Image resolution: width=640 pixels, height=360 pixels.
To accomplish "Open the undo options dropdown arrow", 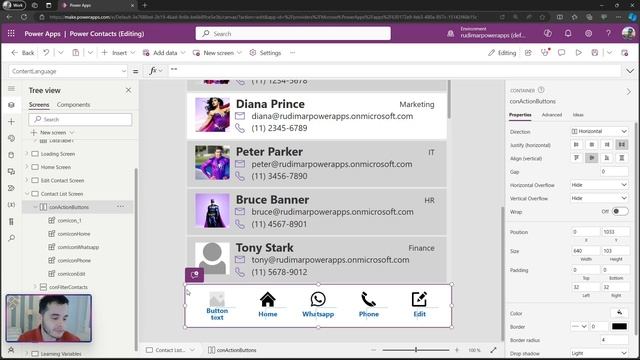I will 60,53.
